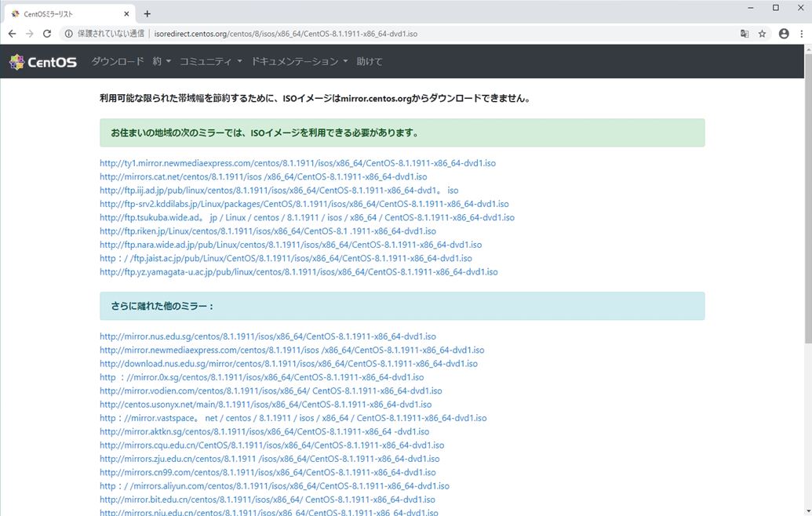The image size is (812, 516).
Task: Open the 助けて nav item
Action: click(x=370, y=62)
